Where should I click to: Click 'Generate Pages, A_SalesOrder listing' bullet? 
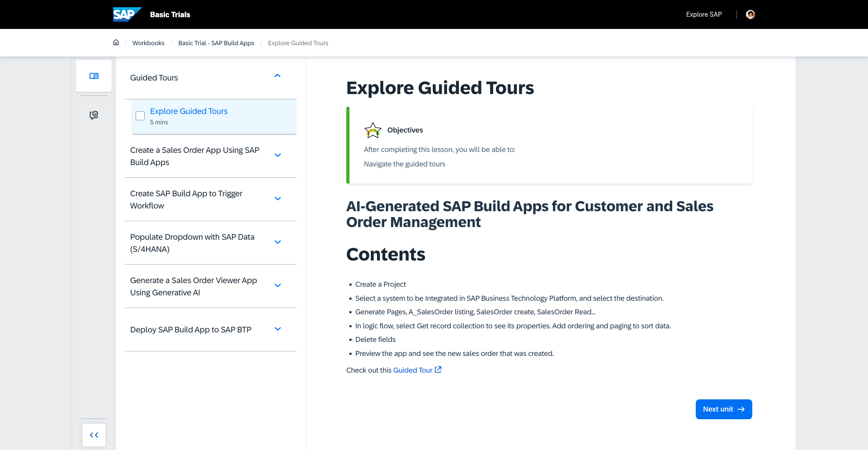point(475,312)
